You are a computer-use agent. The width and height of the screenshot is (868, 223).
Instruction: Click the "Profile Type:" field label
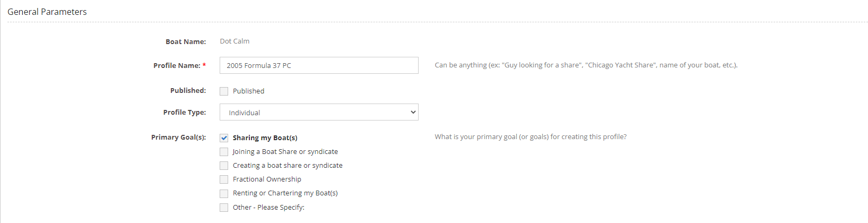pyautogui.click(x=184, y=113)
